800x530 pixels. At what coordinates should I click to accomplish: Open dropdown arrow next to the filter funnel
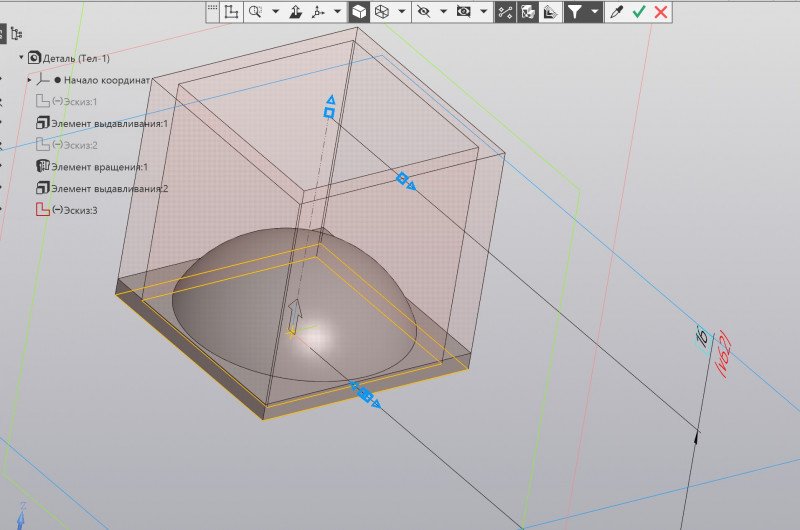[595, 12]
